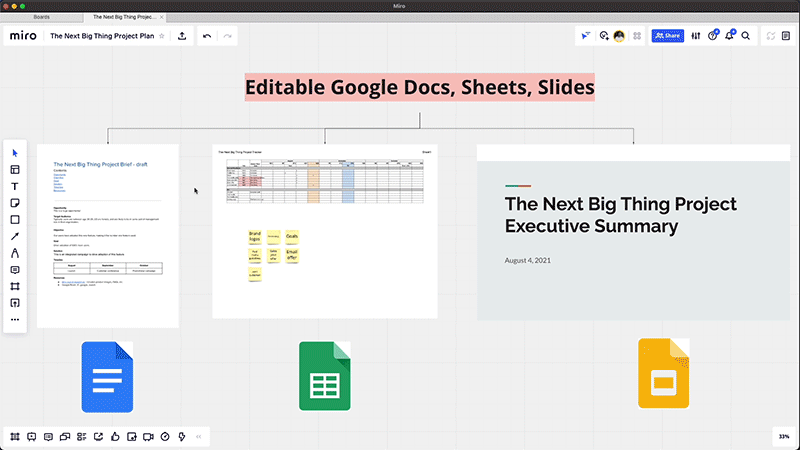Click the blue Share button
800x450 pixels.
[667, 36]
